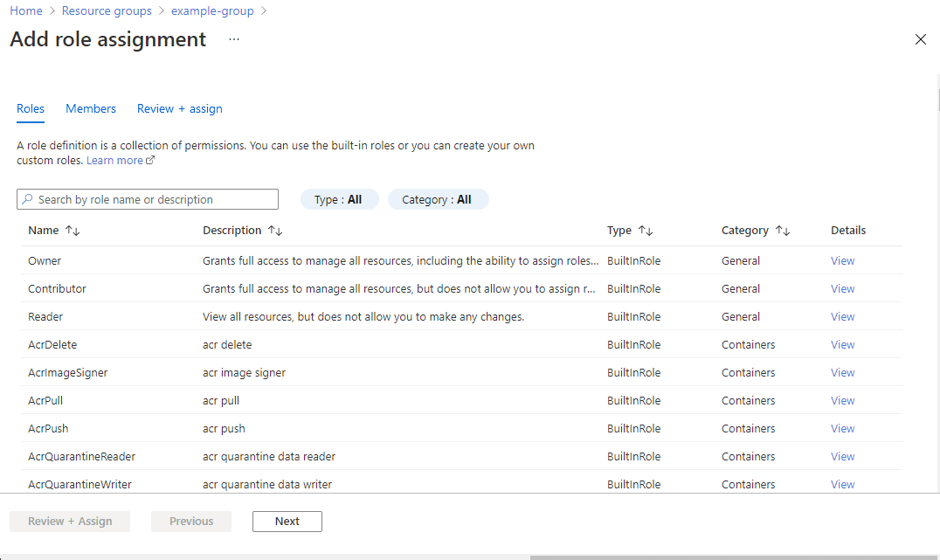This screenshot has width=940, height=560.
Task: Select the AcrQuarantineWriter role
Action: (x=461, y=482)
